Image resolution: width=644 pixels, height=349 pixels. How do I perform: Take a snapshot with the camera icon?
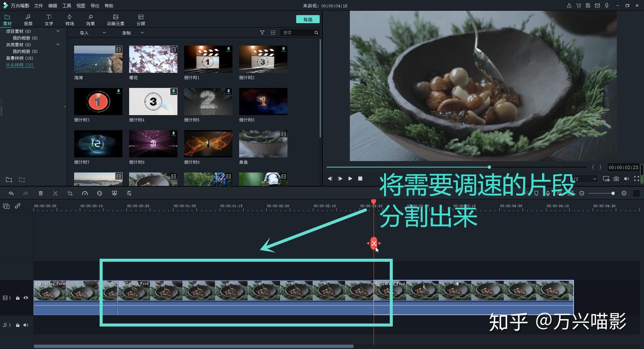pyautogui.click(x=616, y=179)
